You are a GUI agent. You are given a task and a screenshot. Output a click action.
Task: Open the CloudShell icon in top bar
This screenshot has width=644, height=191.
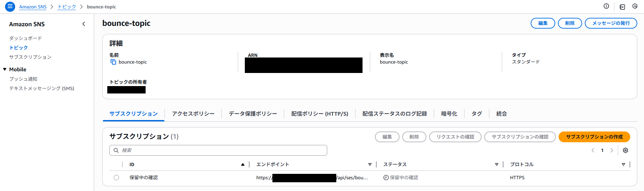(x=622, y=7)
